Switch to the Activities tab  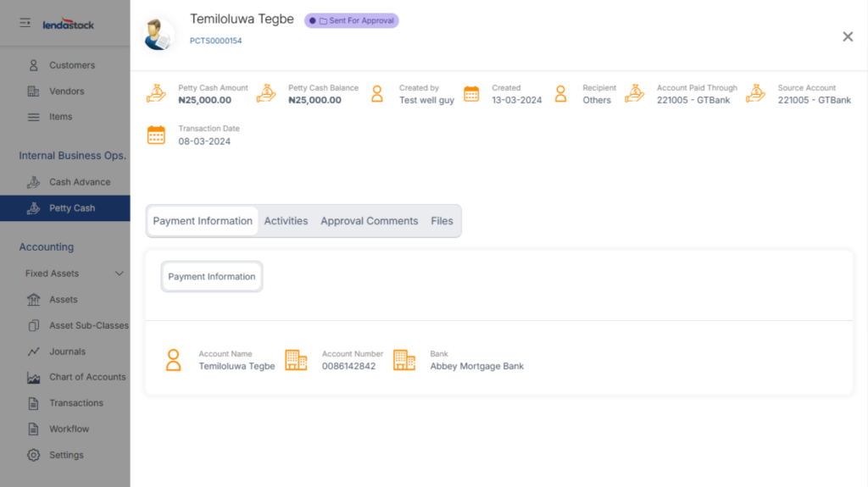click(286, 221)
